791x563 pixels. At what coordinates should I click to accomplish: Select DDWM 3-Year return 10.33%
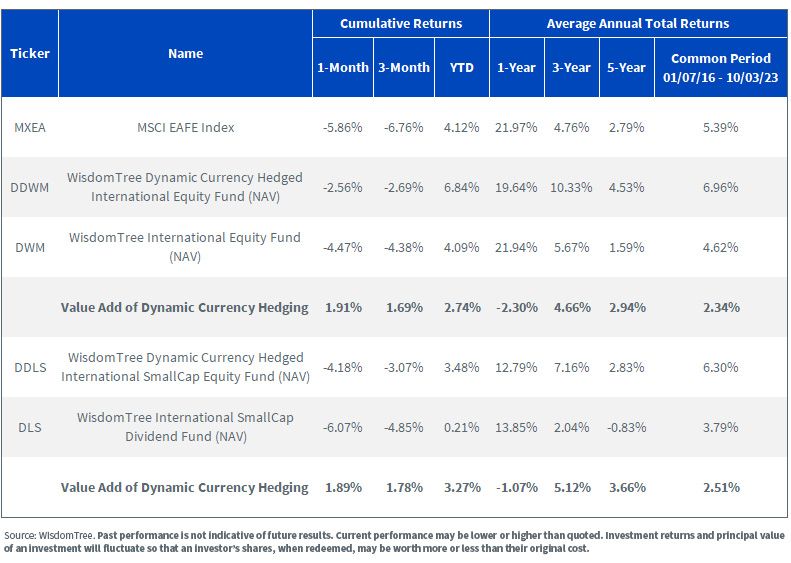[x=571, y=187]
